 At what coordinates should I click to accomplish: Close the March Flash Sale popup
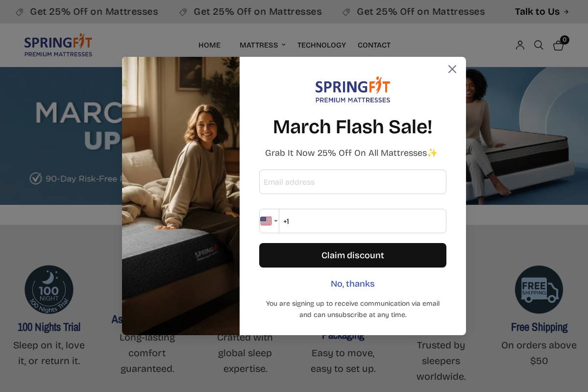(x=452, y=69)
